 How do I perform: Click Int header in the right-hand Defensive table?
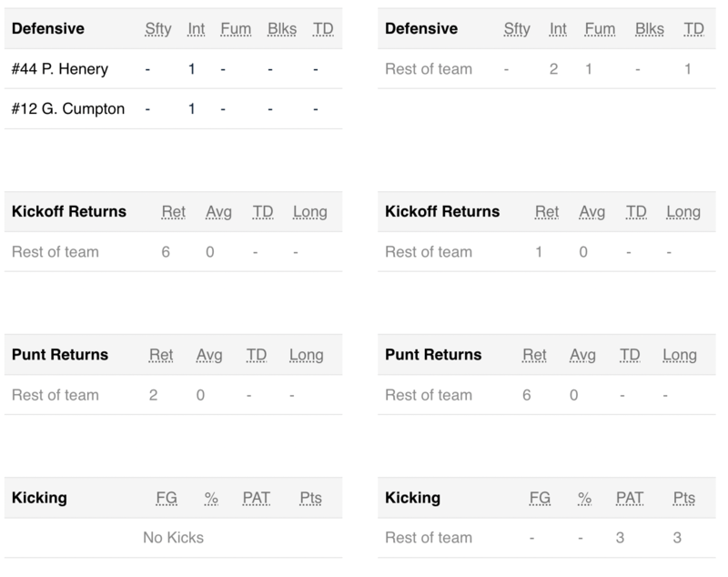point(558,29)
